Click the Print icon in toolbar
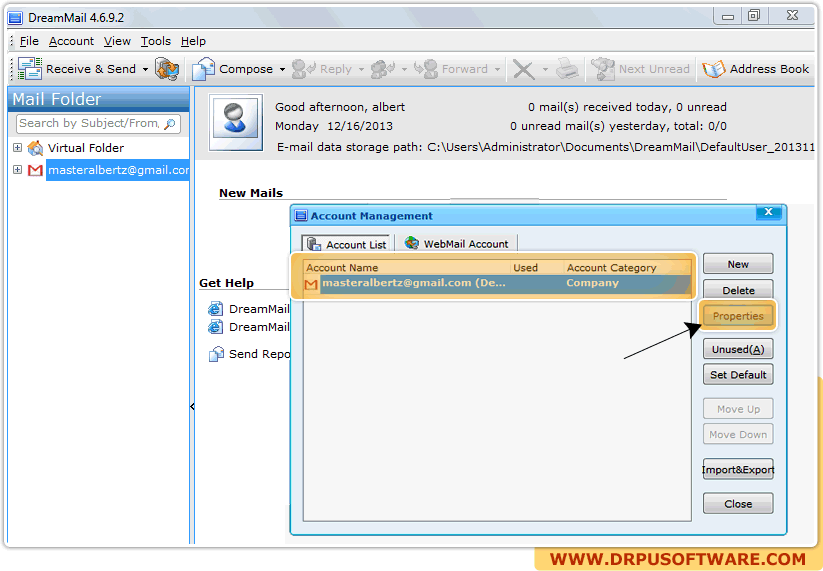The height and width of the screenshot is (571, 823). tap(567, 69)
